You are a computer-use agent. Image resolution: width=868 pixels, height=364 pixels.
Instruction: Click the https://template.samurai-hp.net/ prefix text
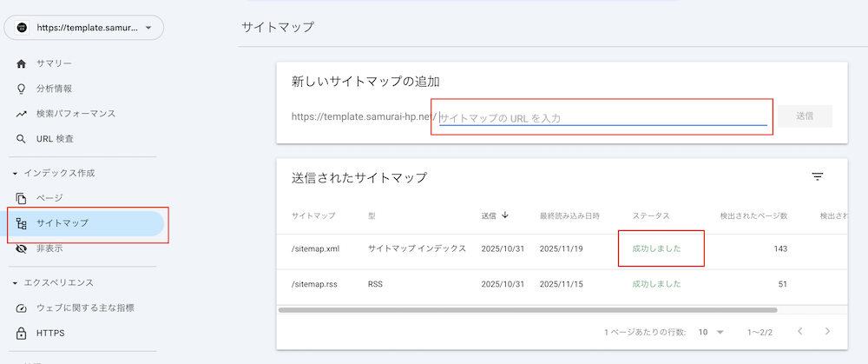365,117
